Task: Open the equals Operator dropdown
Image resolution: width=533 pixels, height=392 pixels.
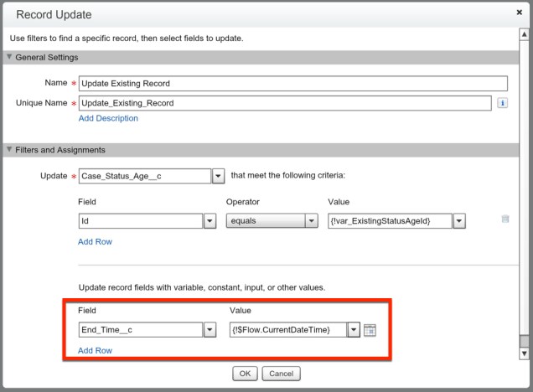Action: [x=312, y=221]
